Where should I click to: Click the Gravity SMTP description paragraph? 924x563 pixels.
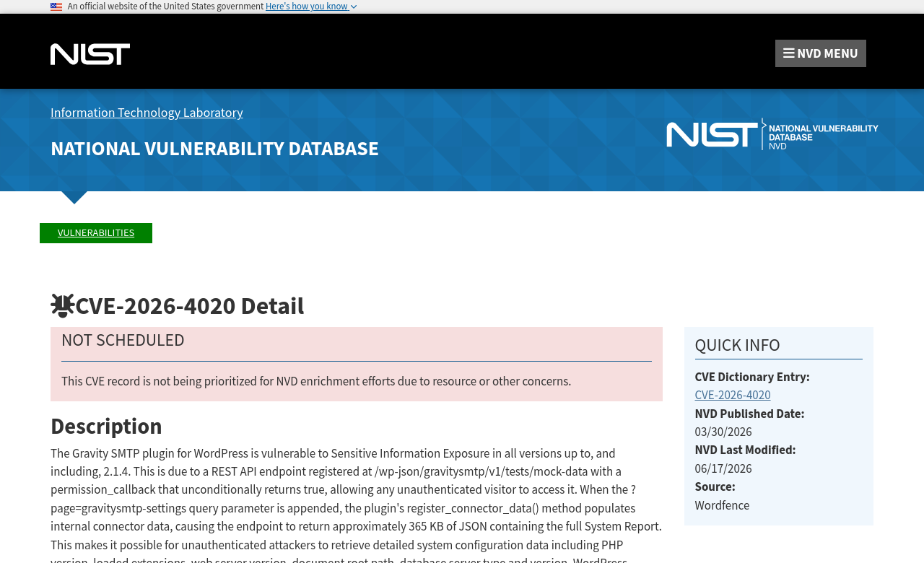tap(357, 504)
